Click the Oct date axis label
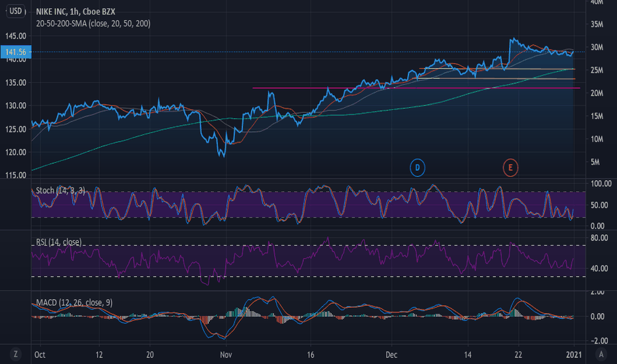The height and width of the screenshot is (364, 617). [x=40, y=355]
